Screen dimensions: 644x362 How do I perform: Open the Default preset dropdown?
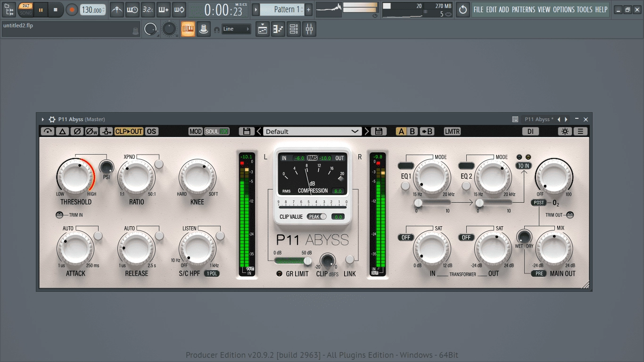coord(312,132)
